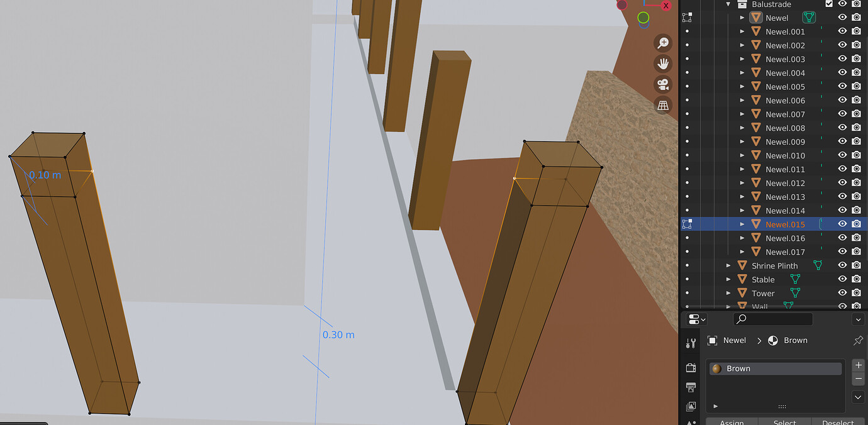Screen dimensions: 868x425
Task: Expand the material slot list triangle
Action: tap(716, 406)
